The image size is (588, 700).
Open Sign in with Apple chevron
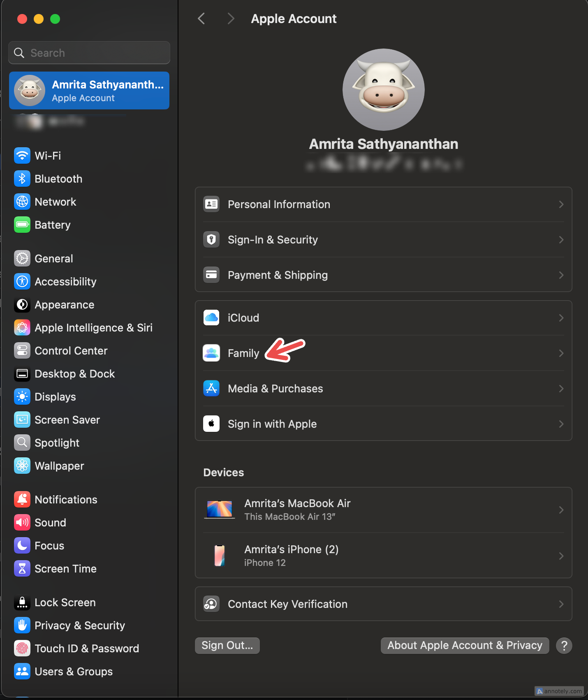[x=561, y=424]
